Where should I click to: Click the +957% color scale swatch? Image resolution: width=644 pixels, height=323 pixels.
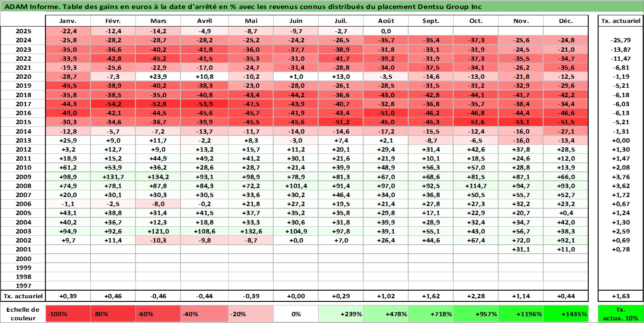pos(476,314)
